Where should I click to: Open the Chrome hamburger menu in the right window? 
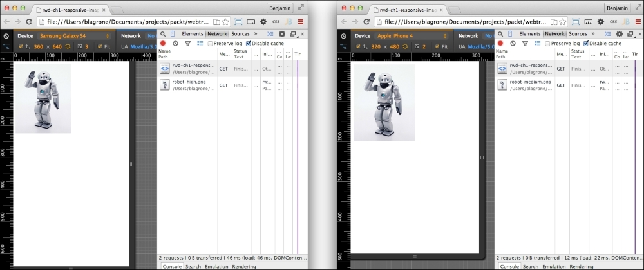pyautogui.click(x=638, y=22)
